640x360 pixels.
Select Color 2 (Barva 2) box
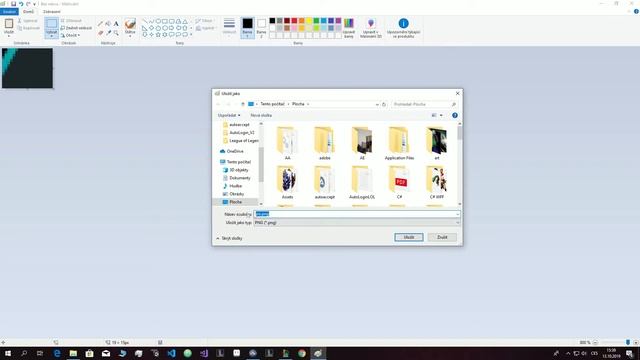[262, 27]
